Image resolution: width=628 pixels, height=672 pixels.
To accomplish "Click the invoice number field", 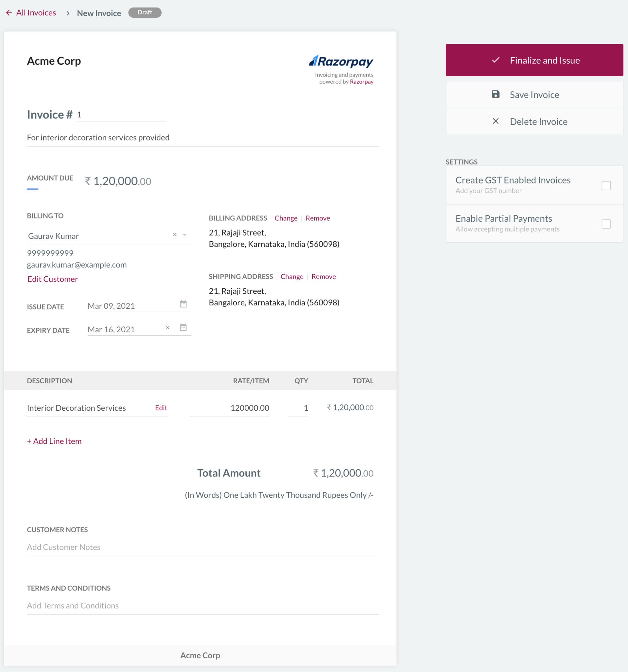I will pos(122,115).
